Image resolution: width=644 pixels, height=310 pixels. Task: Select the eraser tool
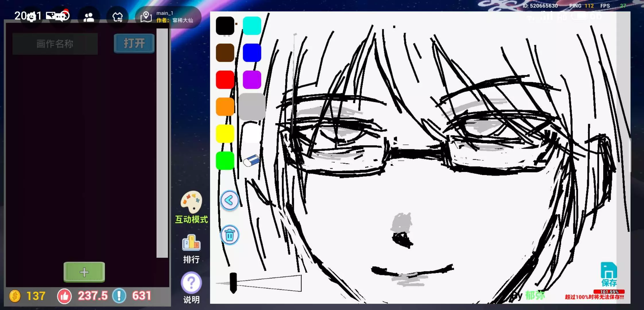point(252,161)
